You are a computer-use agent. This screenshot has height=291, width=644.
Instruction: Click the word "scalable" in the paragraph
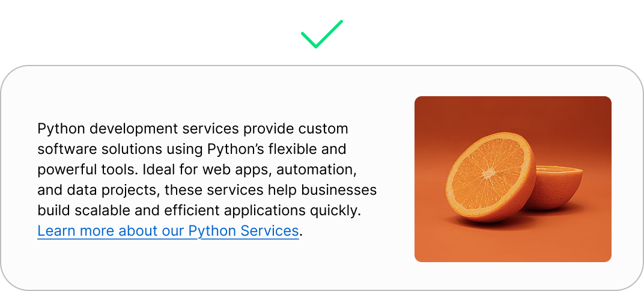click(x=94, y=210)
